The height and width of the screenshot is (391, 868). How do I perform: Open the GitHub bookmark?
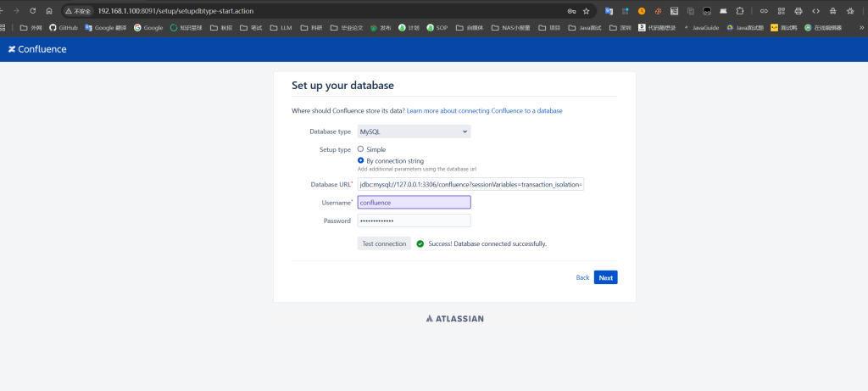(63, 27)
